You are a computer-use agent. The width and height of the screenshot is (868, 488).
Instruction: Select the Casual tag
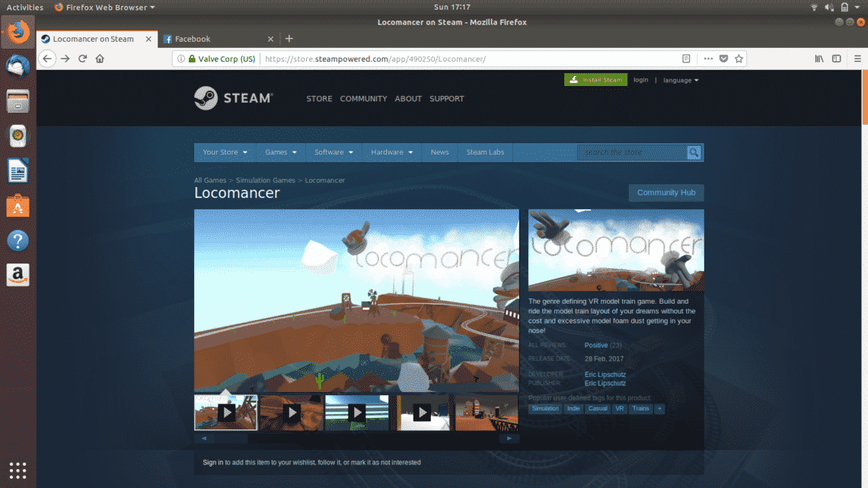click(598, 409)
